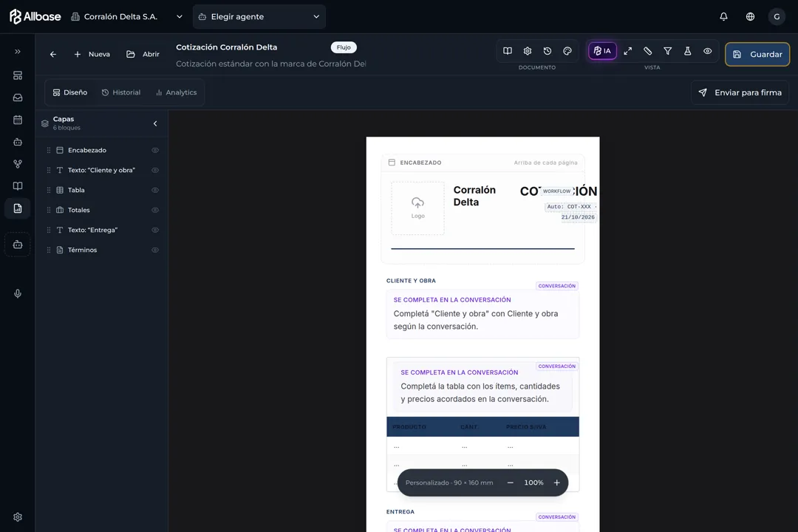Image resolution: width=798 pixels, height=532 pixels.
Task: Open the documents sidebar icon
Action: click(17, 208)
